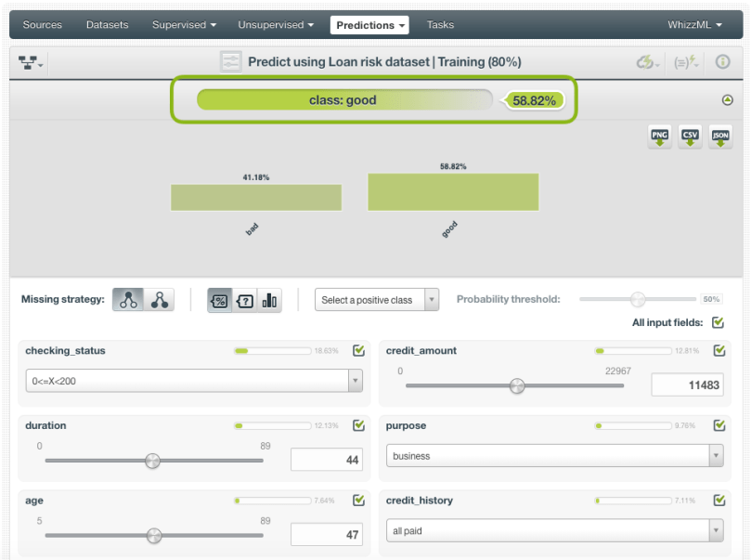
Task: Go to the Datasets tab
Action: coord(107,25)
